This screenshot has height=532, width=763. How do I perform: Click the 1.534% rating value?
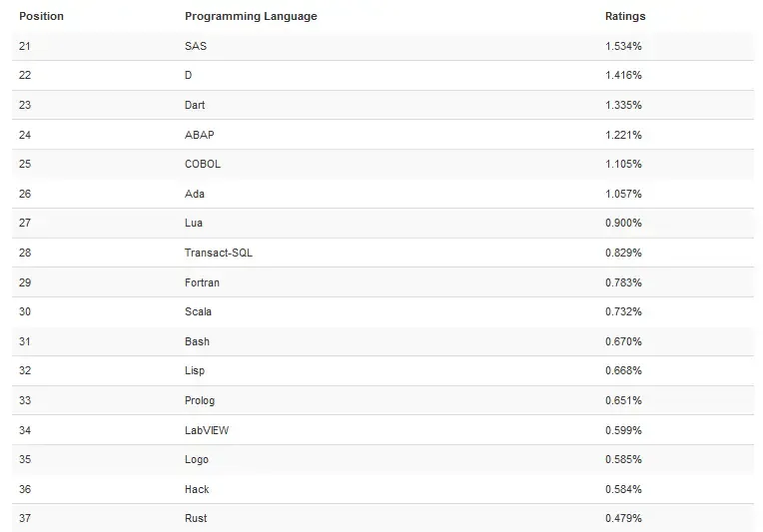click(x=623, y=46)
